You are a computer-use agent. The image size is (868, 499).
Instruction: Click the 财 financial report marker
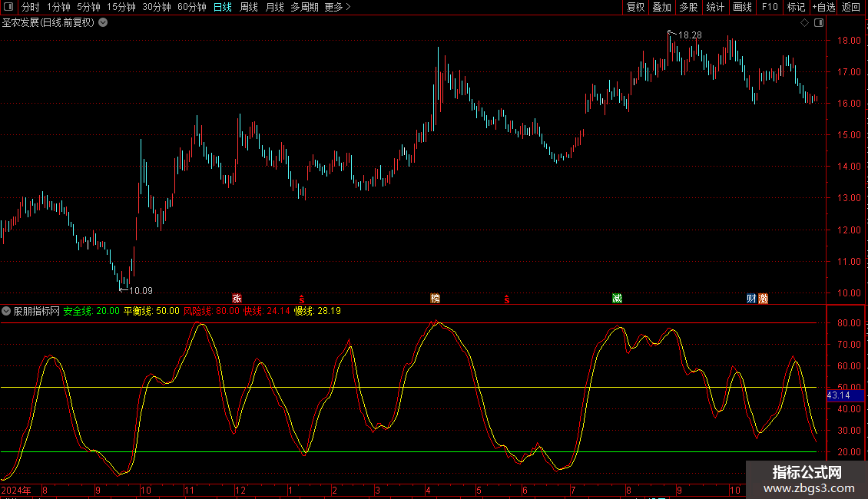pyautogui.click(x=751, y=299)
